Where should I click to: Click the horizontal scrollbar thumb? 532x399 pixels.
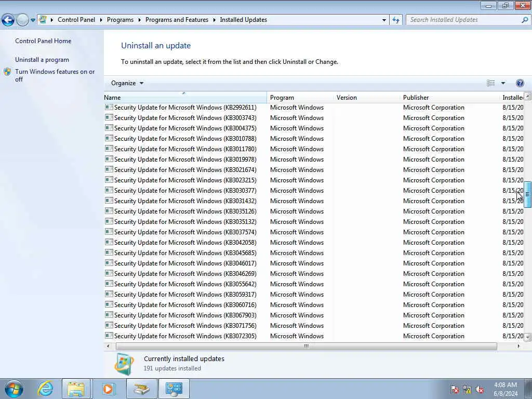pos(307,346)
